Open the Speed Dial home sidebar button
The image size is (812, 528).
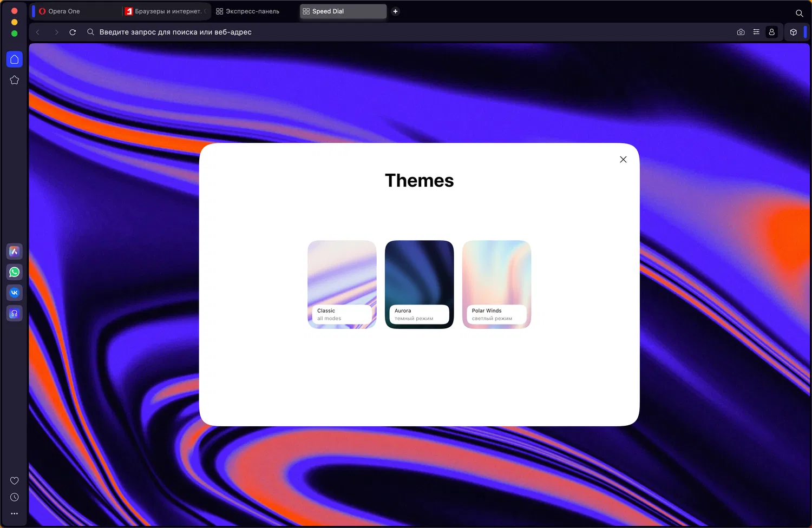tap(15, 60)
